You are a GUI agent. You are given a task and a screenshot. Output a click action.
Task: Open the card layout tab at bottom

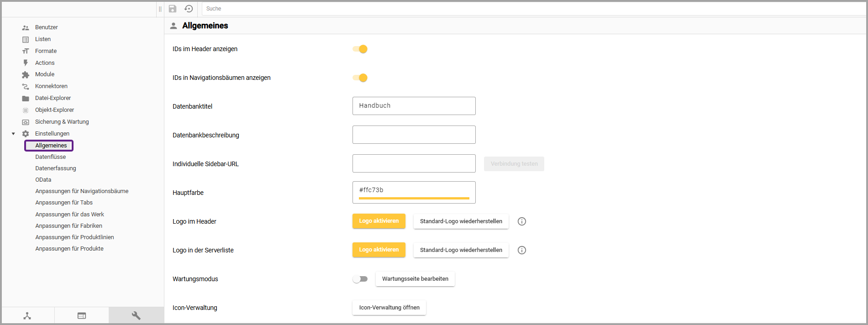click(x=82, y=315)
